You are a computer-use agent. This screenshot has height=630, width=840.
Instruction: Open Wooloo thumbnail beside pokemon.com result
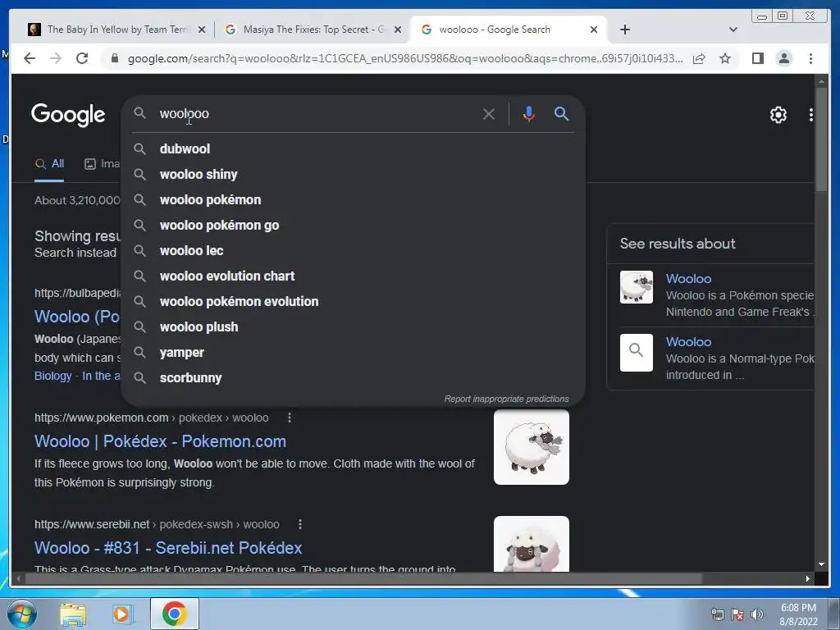[x=532, y=447]
